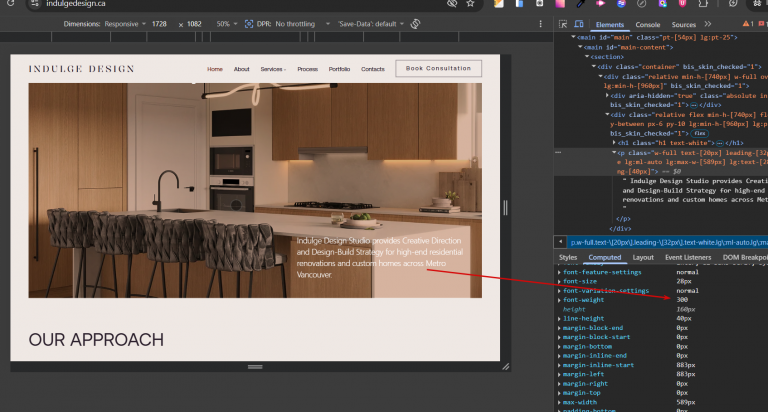Toggle the device toolbar icon
The height and width of the screenshot is (412, 768).
click(x=578, y=24)
